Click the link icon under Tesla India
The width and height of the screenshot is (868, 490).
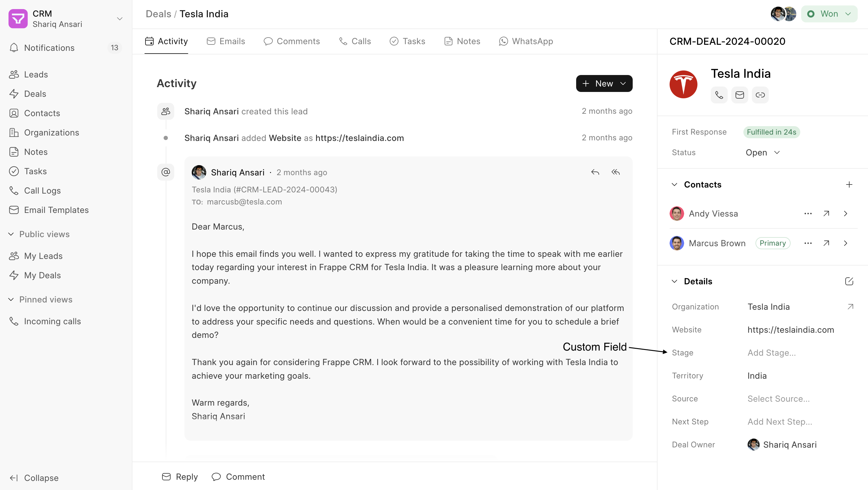click(760, 95)
